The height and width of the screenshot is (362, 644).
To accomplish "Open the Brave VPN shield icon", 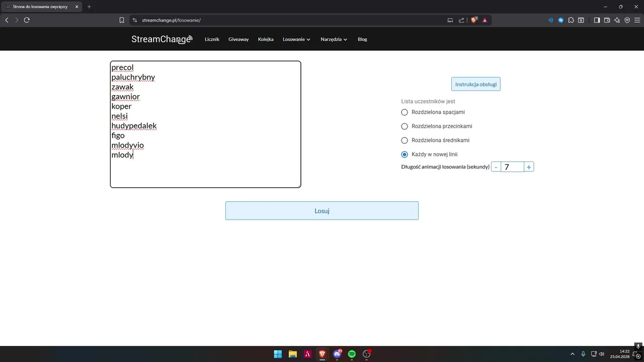I will [627, 20].
